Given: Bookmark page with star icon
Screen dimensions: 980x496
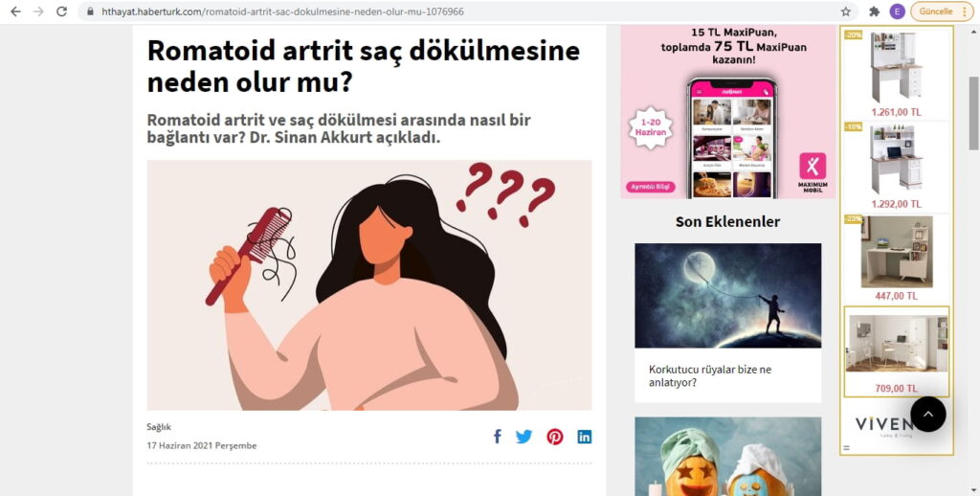Looking at the screenshot, I should point(846,11).
